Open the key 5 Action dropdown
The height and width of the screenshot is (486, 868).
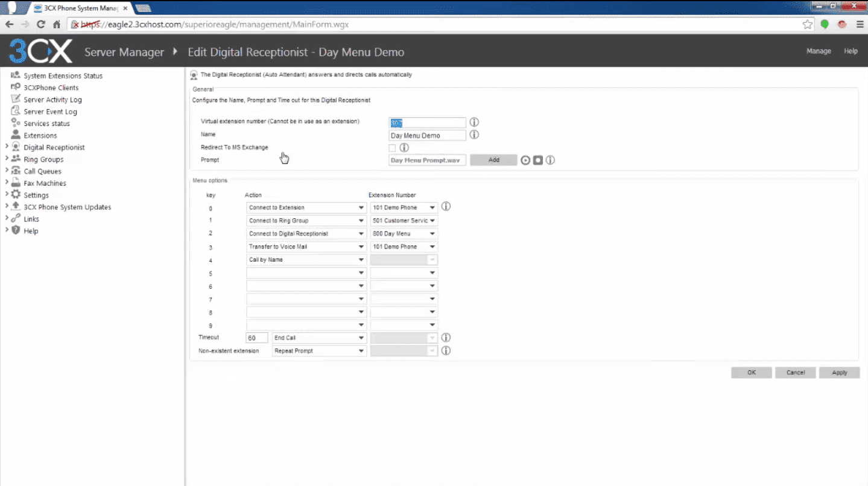tap(306, 273)
